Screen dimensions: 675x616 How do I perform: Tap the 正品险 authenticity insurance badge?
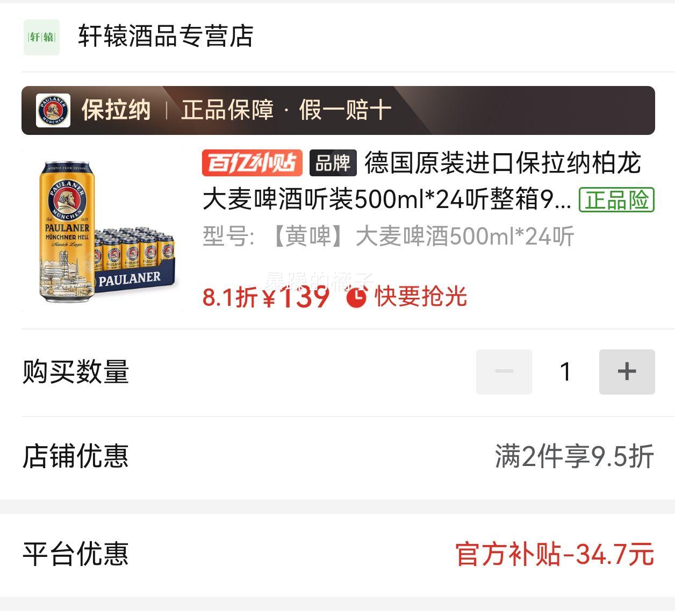616,200
